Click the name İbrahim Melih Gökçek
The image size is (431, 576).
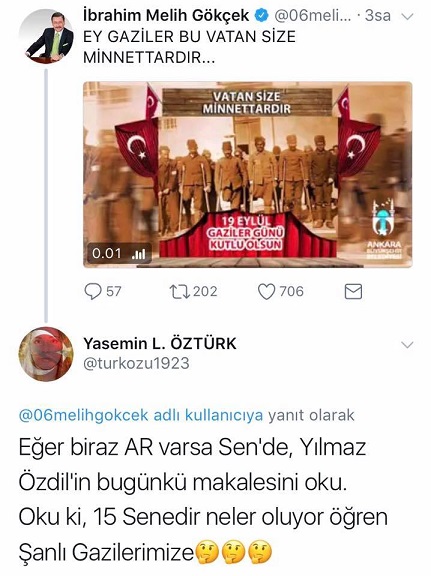point(166,16)
